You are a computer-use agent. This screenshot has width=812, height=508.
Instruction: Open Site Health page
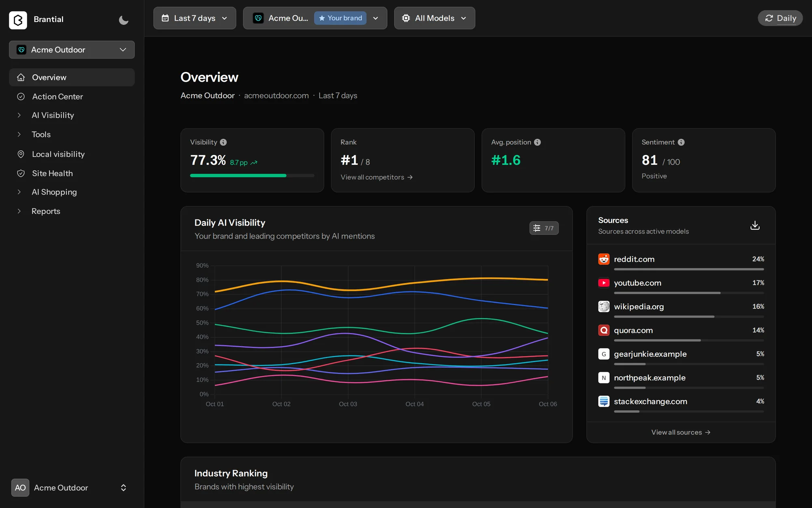point(72,173)
